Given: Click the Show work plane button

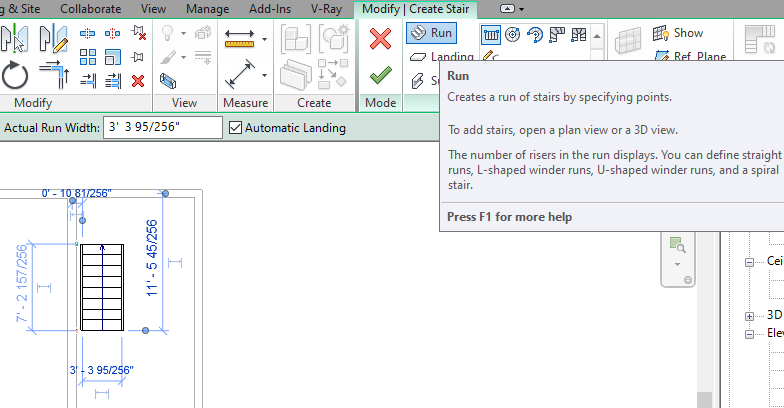Looking at the screenshot, I should pyautogui.click(x=678, y=33).
